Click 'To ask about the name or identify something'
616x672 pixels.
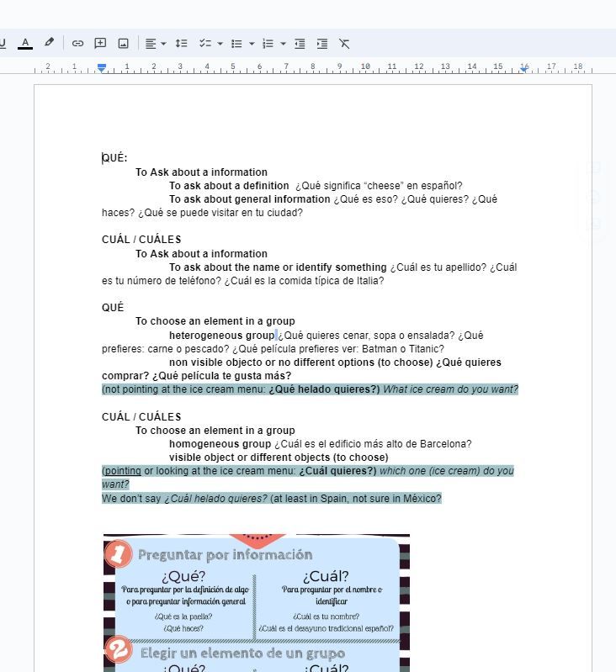pos(278,267)
